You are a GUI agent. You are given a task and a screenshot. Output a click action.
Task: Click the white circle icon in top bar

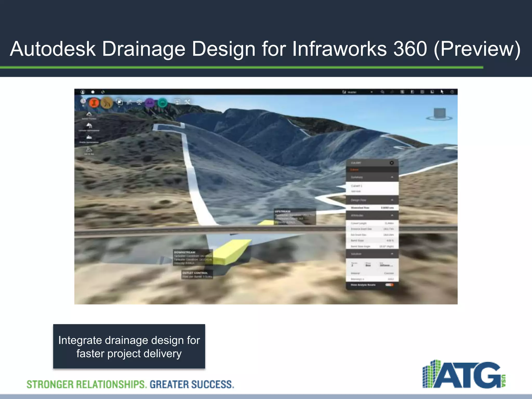coord(93,92)
